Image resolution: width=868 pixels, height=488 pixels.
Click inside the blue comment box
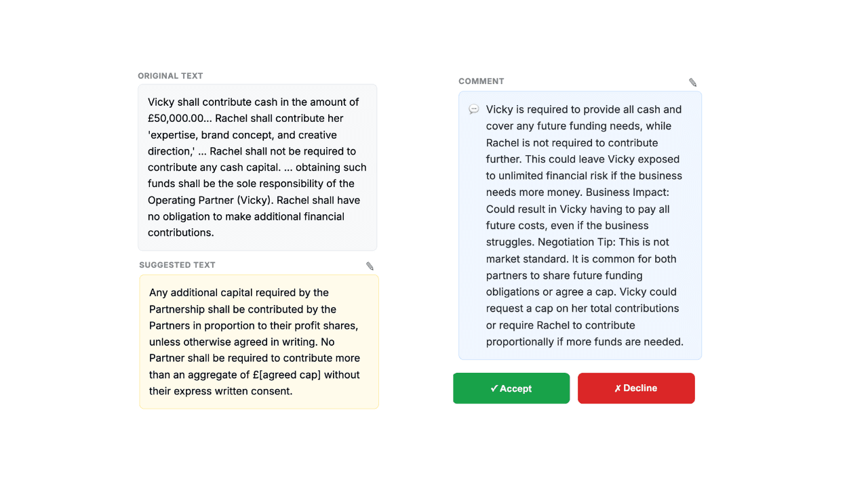point(580,226)
